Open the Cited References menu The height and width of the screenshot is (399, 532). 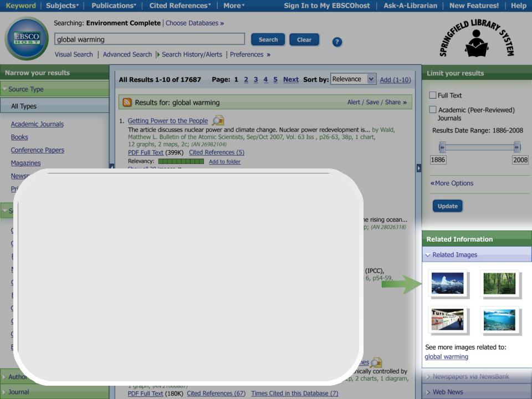180,6
